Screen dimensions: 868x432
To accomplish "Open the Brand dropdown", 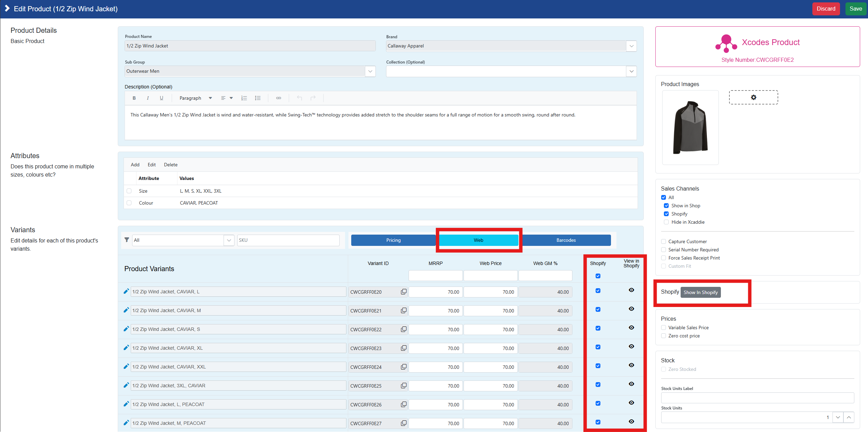I will [631, 46].
